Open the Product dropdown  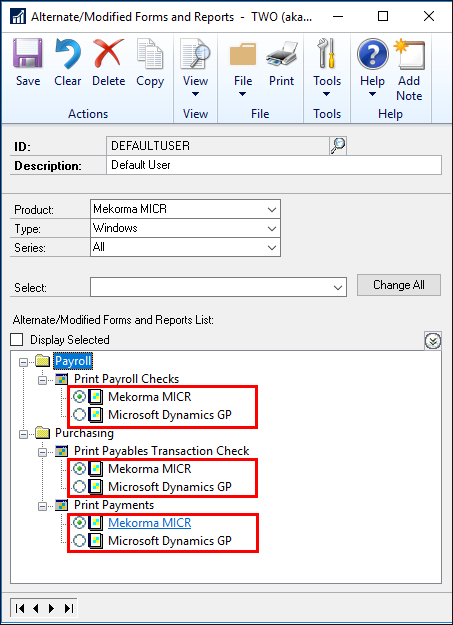tap(272, 209)
